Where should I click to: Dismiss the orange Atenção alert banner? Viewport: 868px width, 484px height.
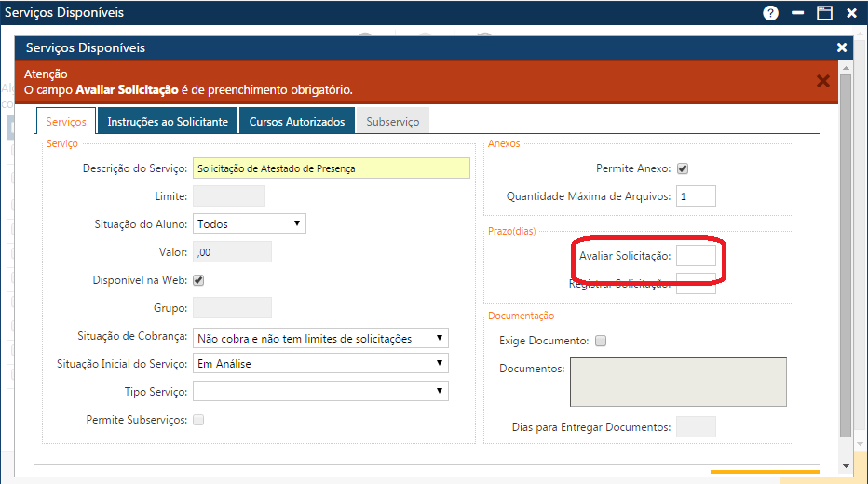tap(822, 81)
